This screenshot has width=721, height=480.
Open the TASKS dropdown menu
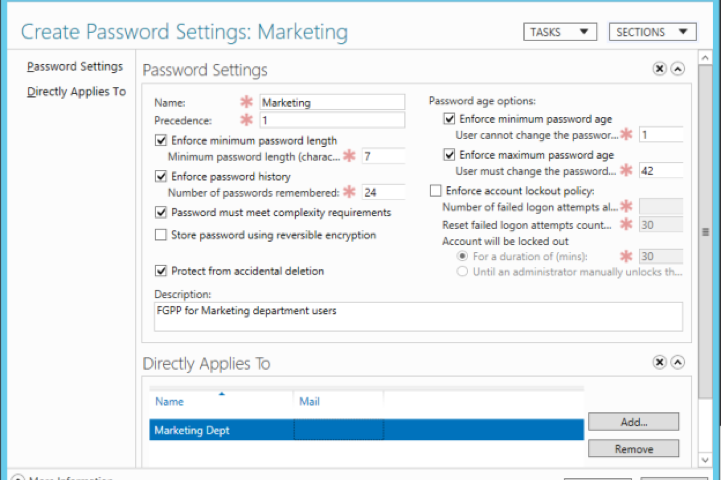pyautogui.click(x=559, y=32)
